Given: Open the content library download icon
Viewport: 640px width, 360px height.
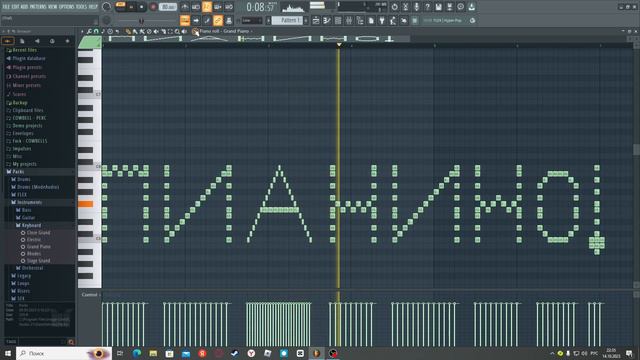Looking at the screenshot, I should pyautogui.click(x=471, y=7).
